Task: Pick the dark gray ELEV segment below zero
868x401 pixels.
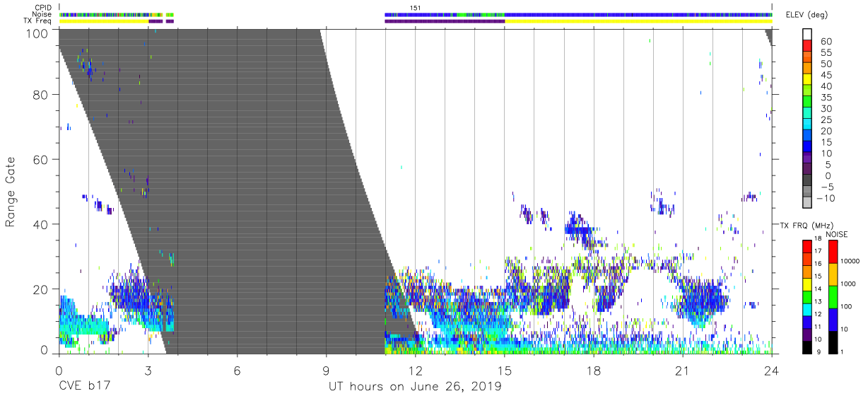Action: pos(809,180)
